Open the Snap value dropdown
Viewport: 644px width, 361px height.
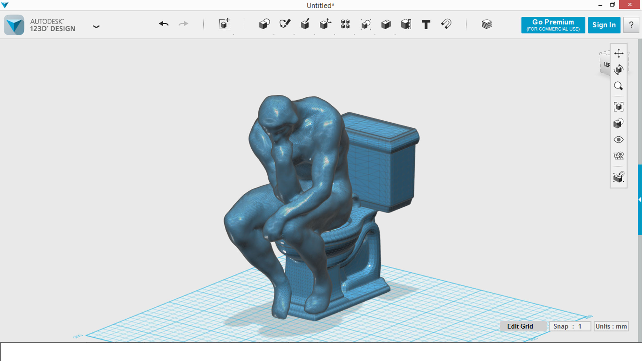(x=570, y=326)
